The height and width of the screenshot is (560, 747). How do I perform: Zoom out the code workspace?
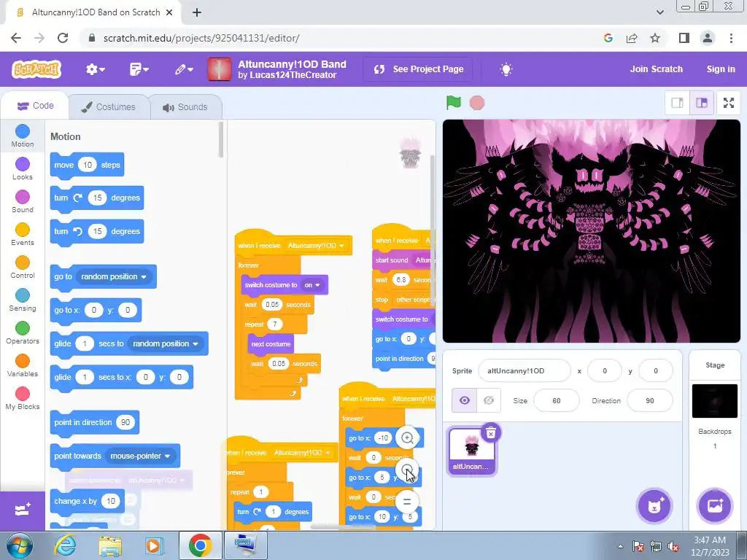407,470
